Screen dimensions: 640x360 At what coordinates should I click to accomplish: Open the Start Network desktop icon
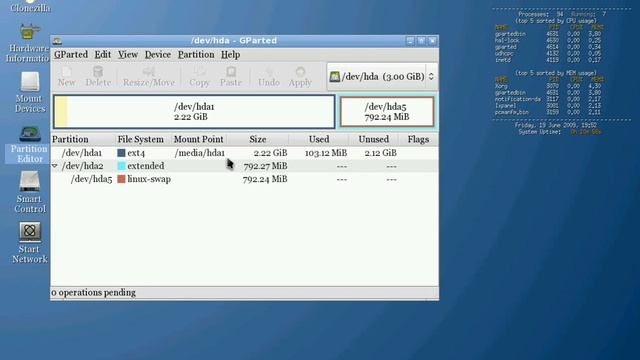30,243
